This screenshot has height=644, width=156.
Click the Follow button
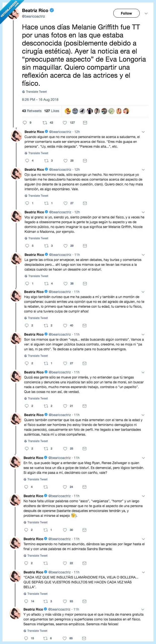tap(127, 13)
